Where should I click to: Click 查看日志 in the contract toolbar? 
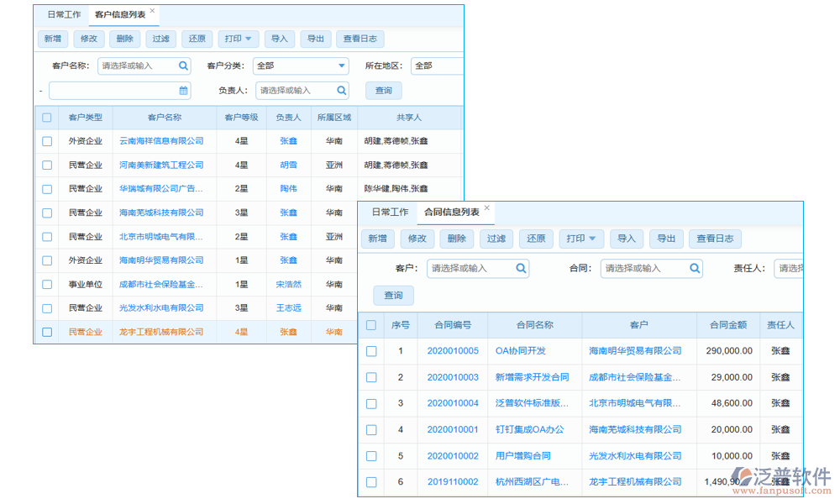[715, 239]
